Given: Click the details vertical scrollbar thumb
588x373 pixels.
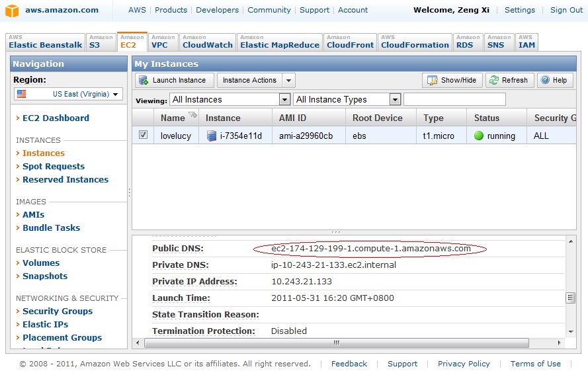Looking at the screenshot, I should pyautogui.click(x=570, y=298).
